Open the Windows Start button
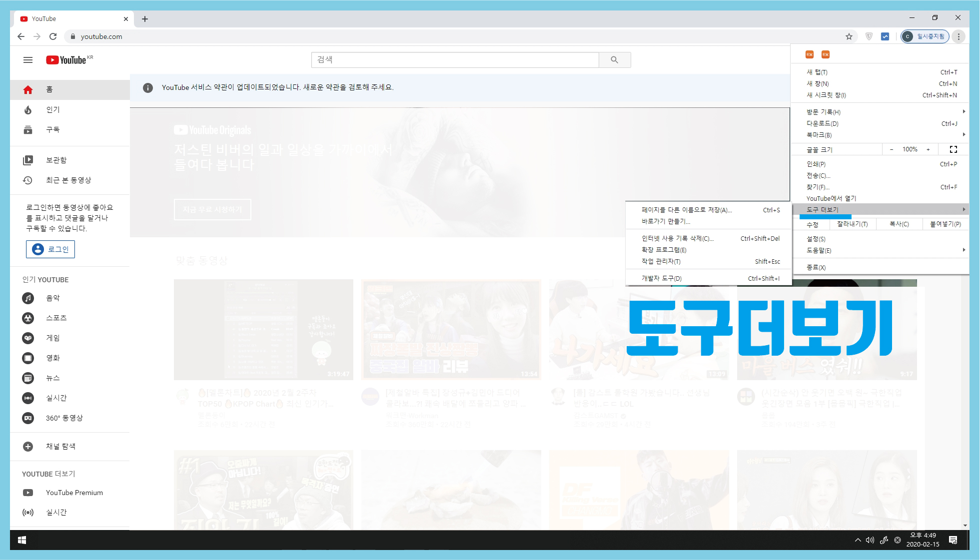 (x=22, y=540)
